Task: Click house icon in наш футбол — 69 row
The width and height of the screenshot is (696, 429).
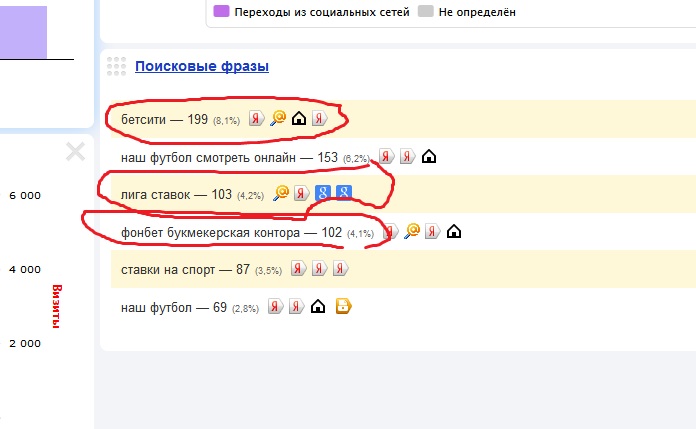Action: click(318, 306)
